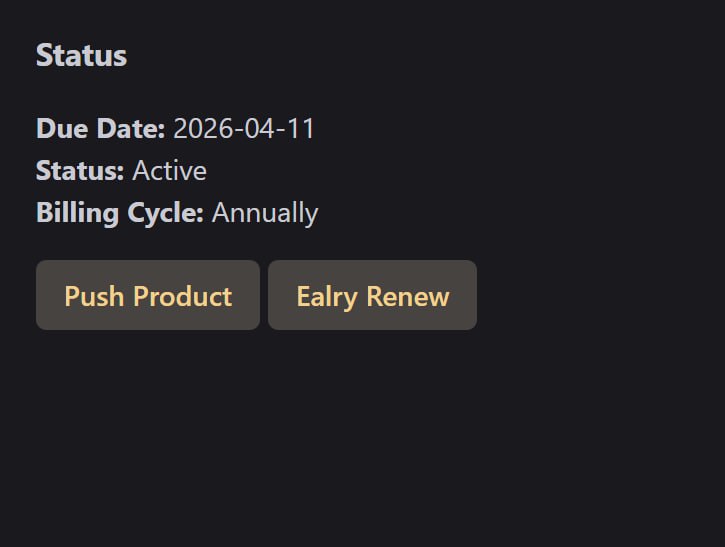Click the Push Product button
725x547 pixels.
coord(148,296)
